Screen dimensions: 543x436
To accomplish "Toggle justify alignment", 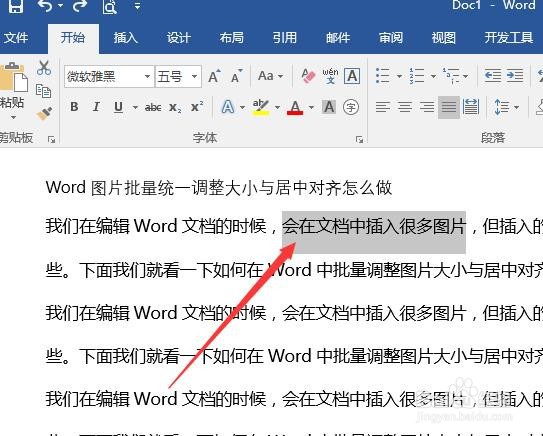I will pyautogui.click(x=449, y=107).
